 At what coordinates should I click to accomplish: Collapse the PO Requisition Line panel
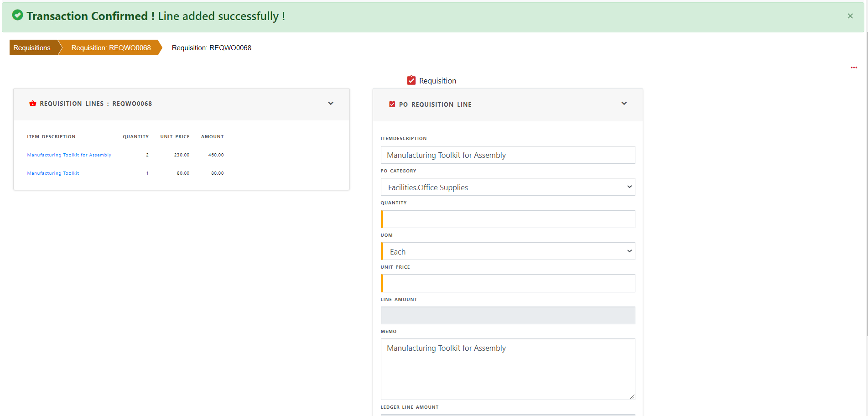tap(624, 104)
